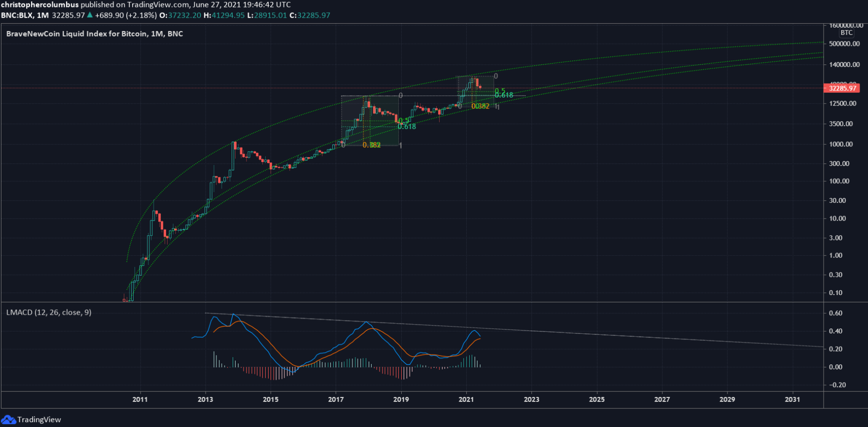Click the TradingView text at bottom left

(39, 420)
